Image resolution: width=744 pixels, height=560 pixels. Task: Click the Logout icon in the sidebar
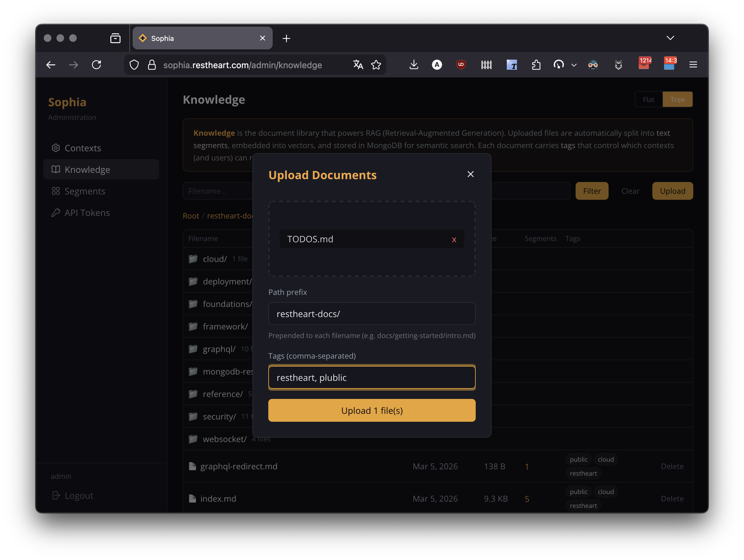(x=56, y=495)
